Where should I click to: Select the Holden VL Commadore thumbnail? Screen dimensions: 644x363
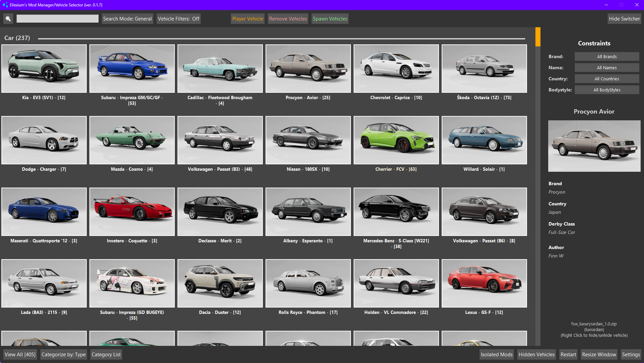click(x=396, y=283)
